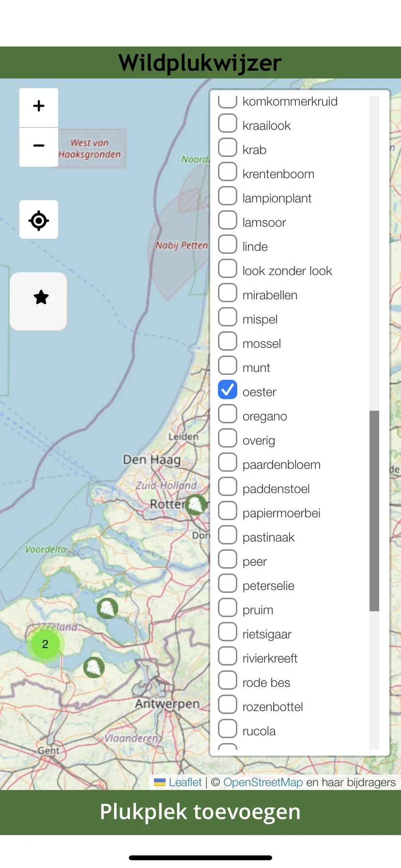Open green cluster marker labeled 2
401x868 pixels.
[x=45, y=644]
